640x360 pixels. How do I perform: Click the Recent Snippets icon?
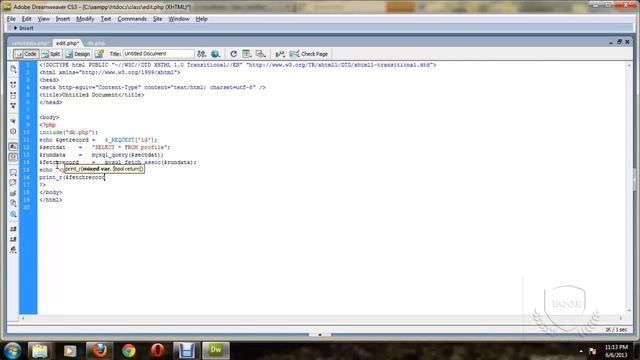point(13,203)
